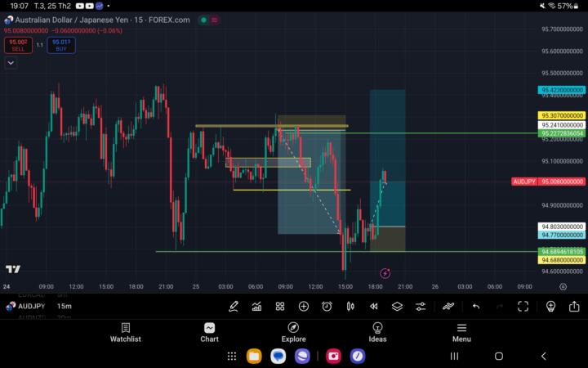Open the red Camera app in taskbar
Image resolution: width=588 pixels, height=368 pixels.
(x=333, y=356)
